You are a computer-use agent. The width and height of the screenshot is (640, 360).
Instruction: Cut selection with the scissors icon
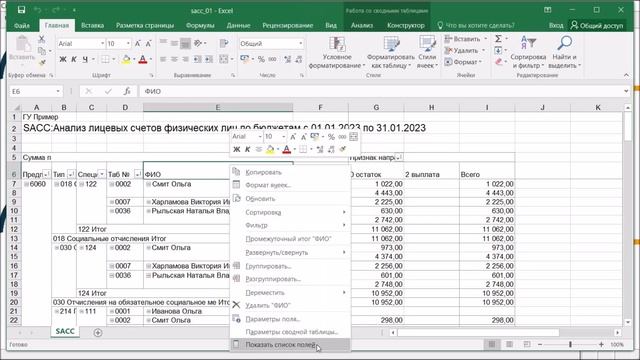[x=42, y=39]
